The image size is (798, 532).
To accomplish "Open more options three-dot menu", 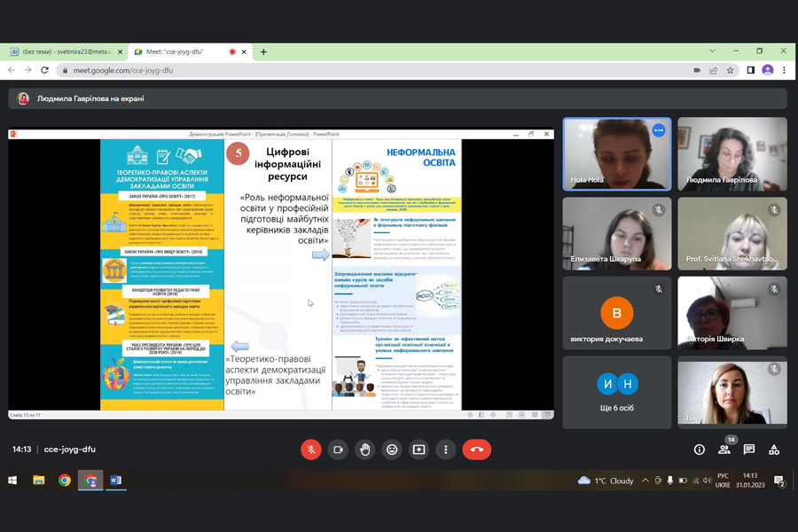I will point(446,450).
